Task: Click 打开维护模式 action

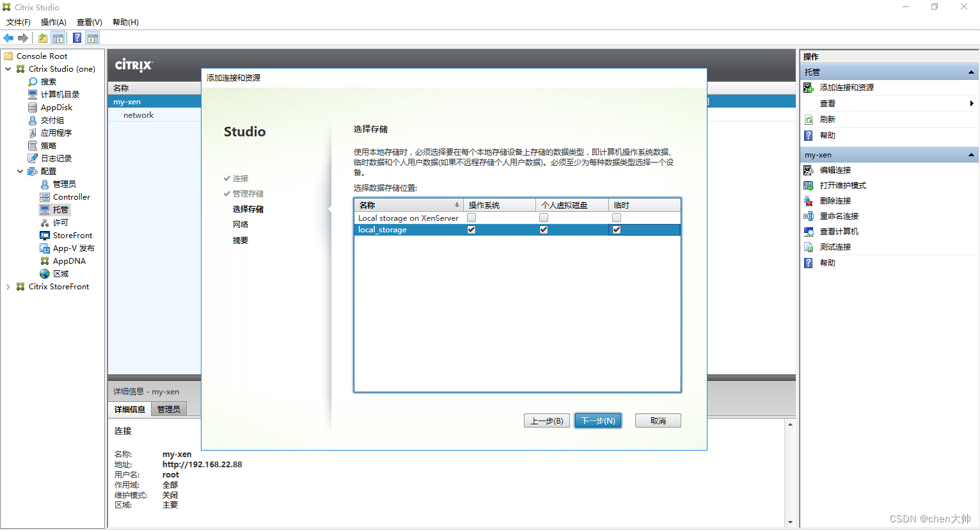Action: (x=842, y=186)
